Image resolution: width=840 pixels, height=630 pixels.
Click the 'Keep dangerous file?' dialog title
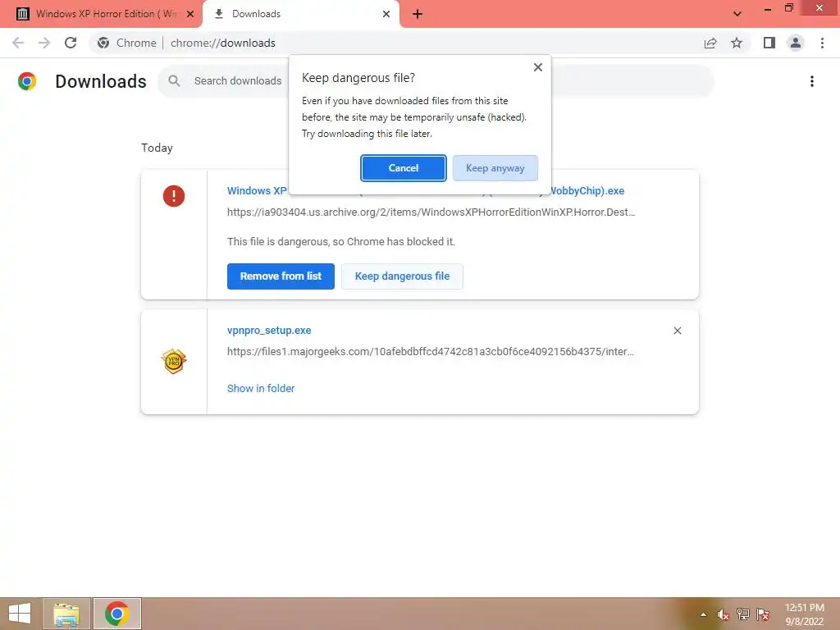(358, 78)
